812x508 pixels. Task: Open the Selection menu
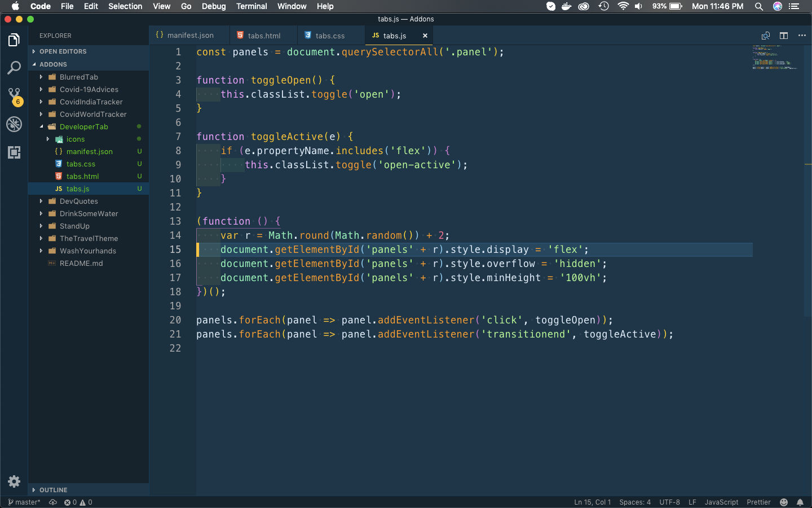click(x=125, y=6)
